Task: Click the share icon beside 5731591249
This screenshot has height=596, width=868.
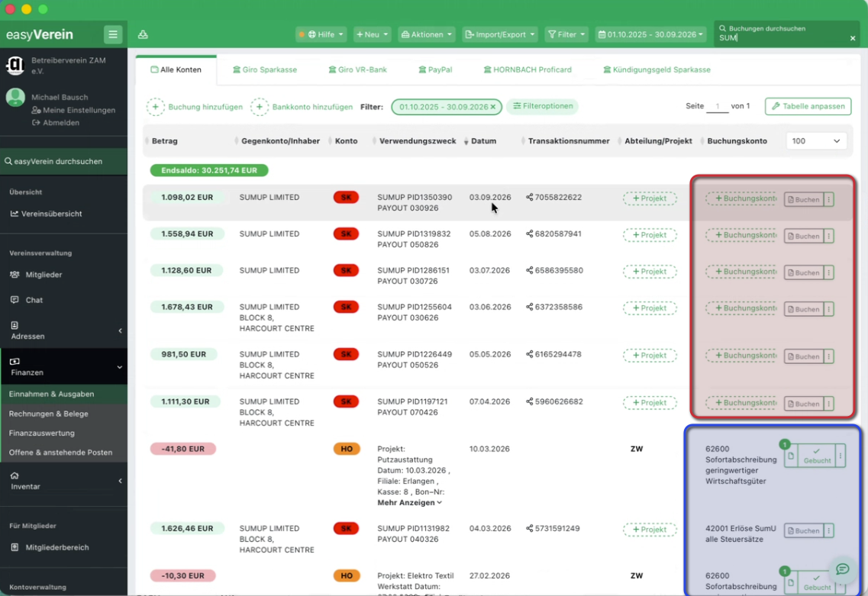Action: (x=529, y=529)
